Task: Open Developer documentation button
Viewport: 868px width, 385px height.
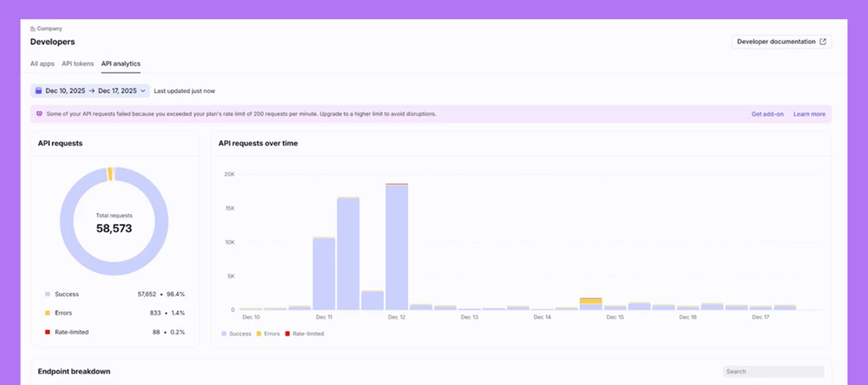Action: (x=782, y=42)
